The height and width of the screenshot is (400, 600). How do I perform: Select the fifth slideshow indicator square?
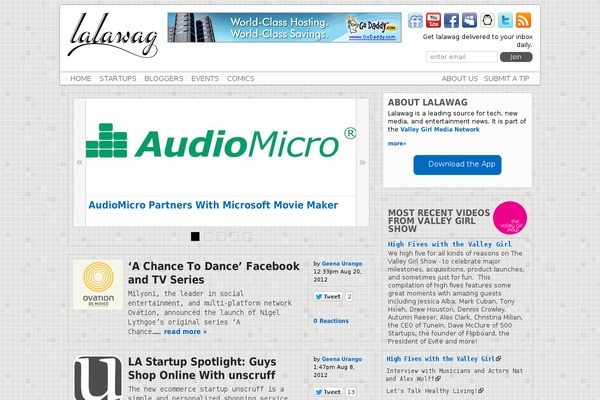[247, 237]
